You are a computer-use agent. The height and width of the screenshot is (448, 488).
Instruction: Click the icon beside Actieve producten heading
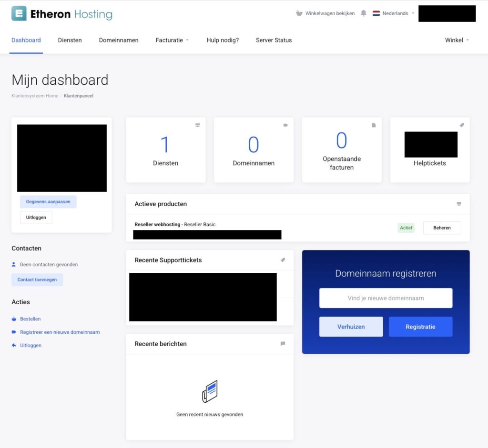tap(459, 204)
